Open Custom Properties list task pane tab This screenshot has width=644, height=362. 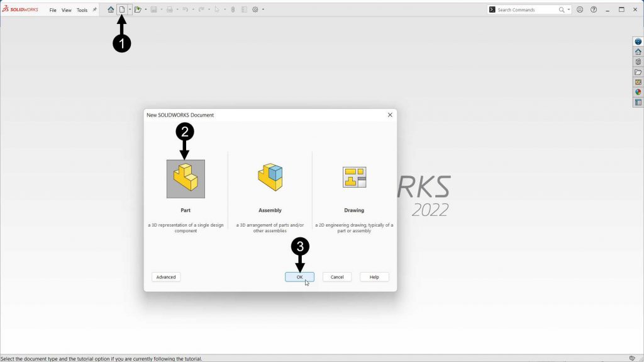point(638,103)
